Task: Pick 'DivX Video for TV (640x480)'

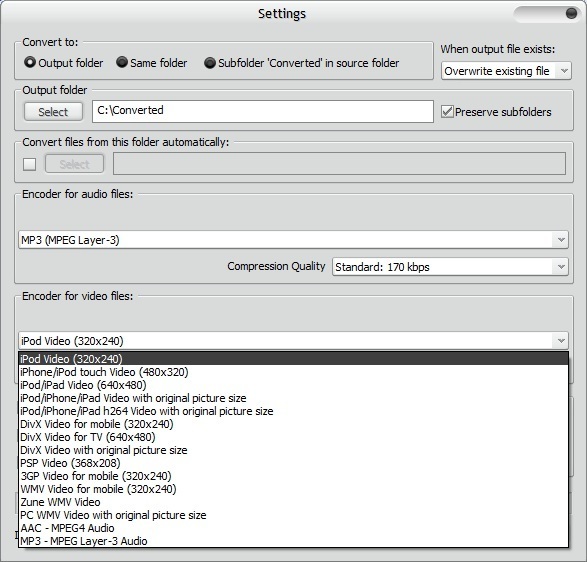Action: pos(294,437)
